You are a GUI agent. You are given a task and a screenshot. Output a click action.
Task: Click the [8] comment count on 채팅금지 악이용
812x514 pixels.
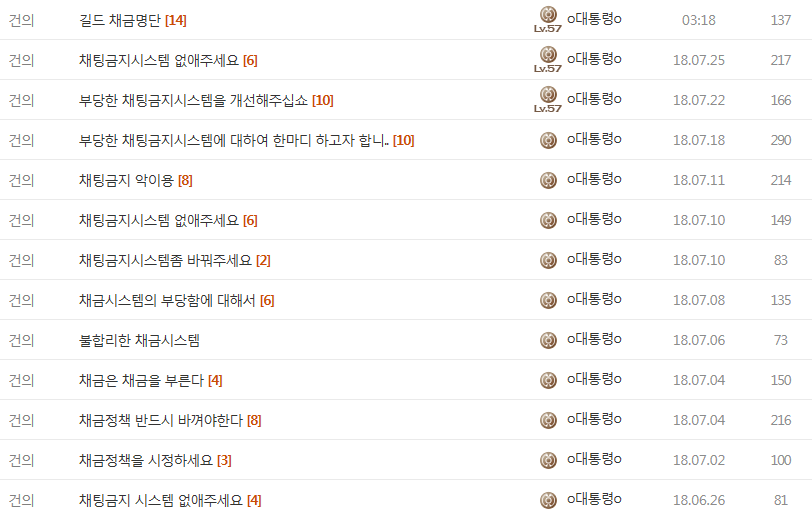pos(185,180)
